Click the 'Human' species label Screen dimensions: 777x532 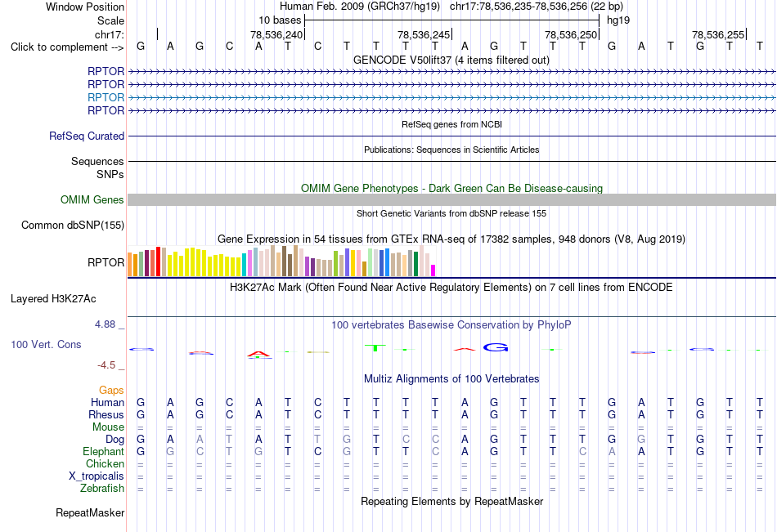107,403
